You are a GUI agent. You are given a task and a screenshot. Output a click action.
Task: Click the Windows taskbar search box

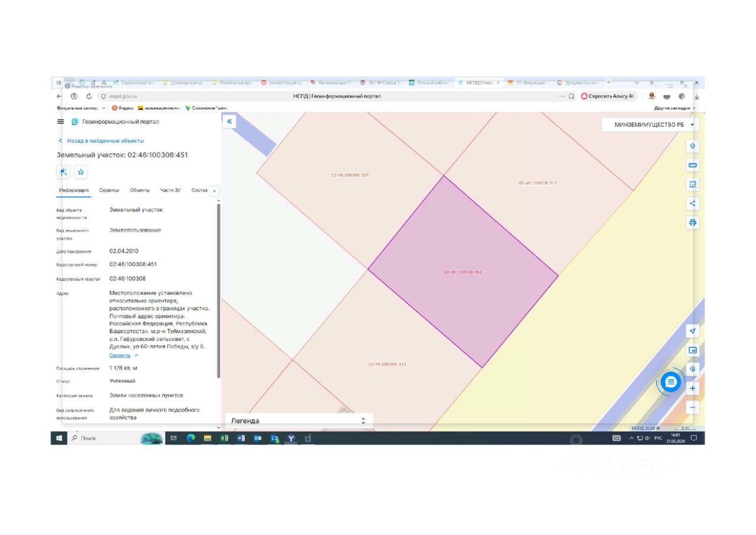103,438
